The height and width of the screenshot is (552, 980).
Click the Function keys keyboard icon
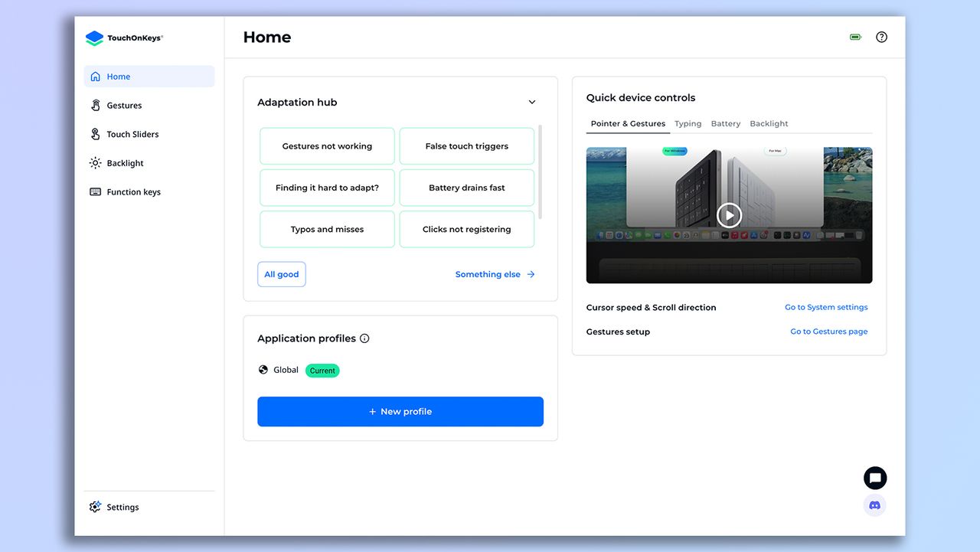pyautogui.click(x=95, y=192)
